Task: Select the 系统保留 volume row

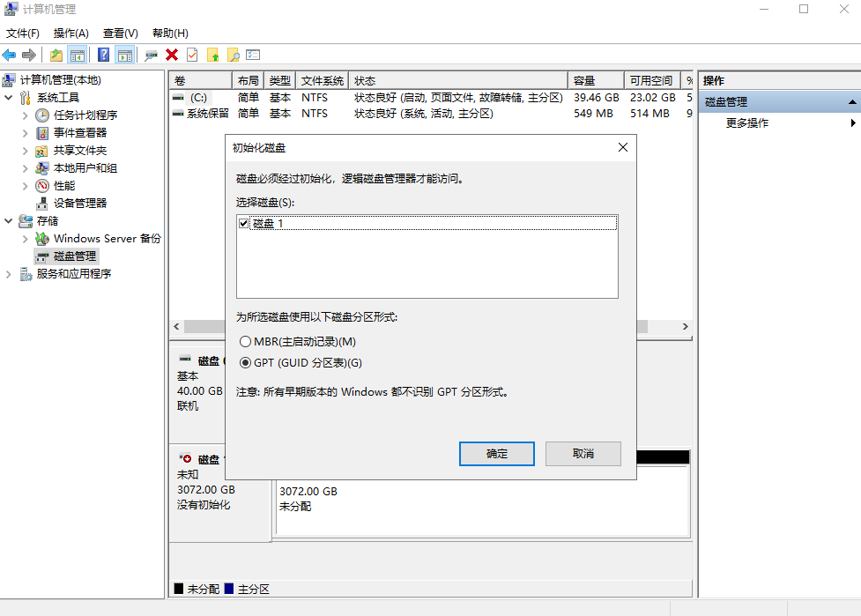Action: pos(431,114)
